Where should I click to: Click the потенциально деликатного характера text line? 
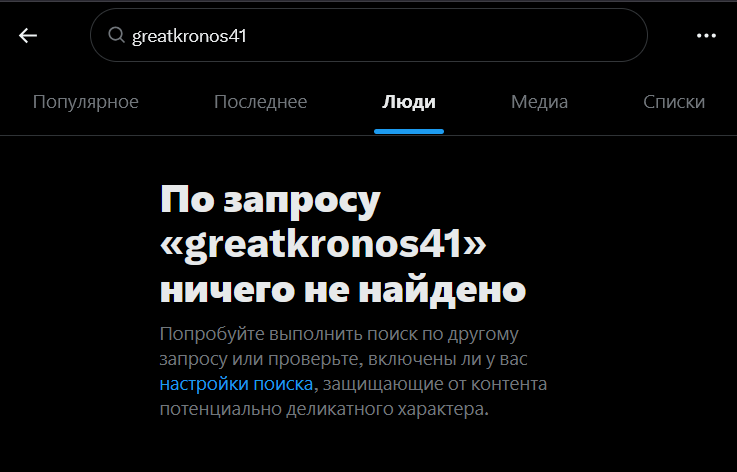point(324,409)
